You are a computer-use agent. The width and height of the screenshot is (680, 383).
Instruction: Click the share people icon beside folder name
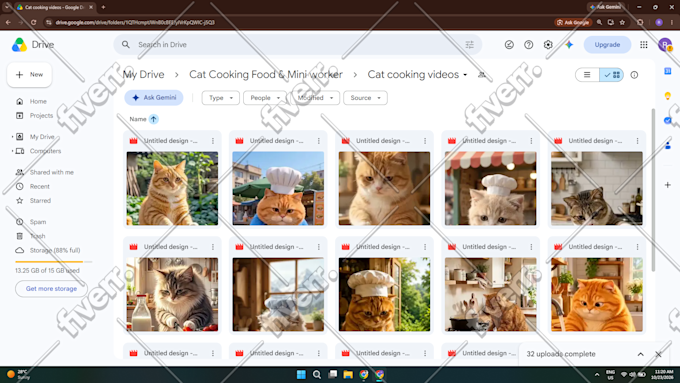481,75
